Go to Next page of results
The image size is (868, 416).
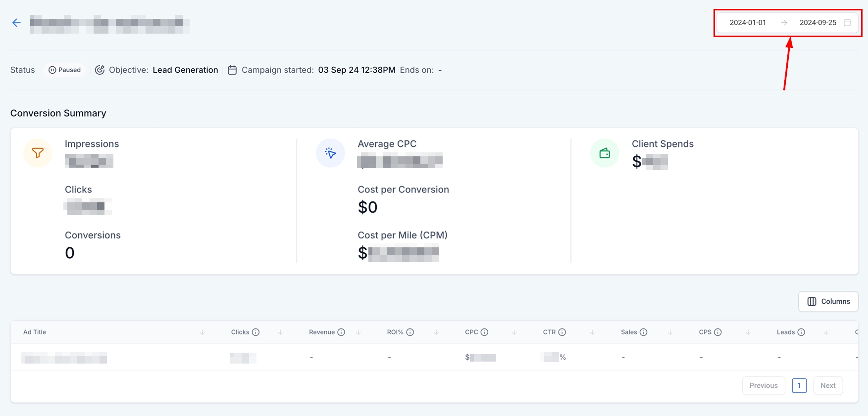click(827, 386)
